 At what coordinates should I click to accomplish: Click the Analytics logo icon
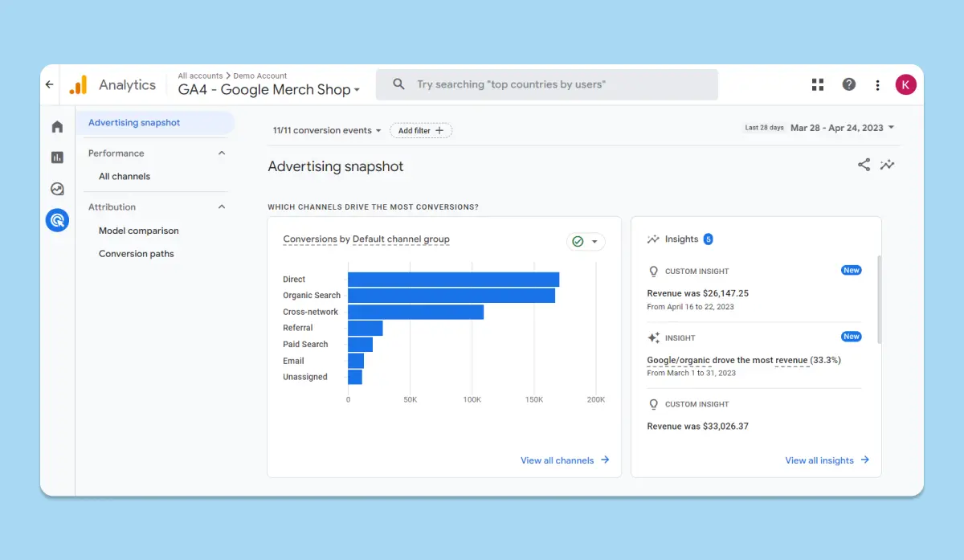pos(79,84)
